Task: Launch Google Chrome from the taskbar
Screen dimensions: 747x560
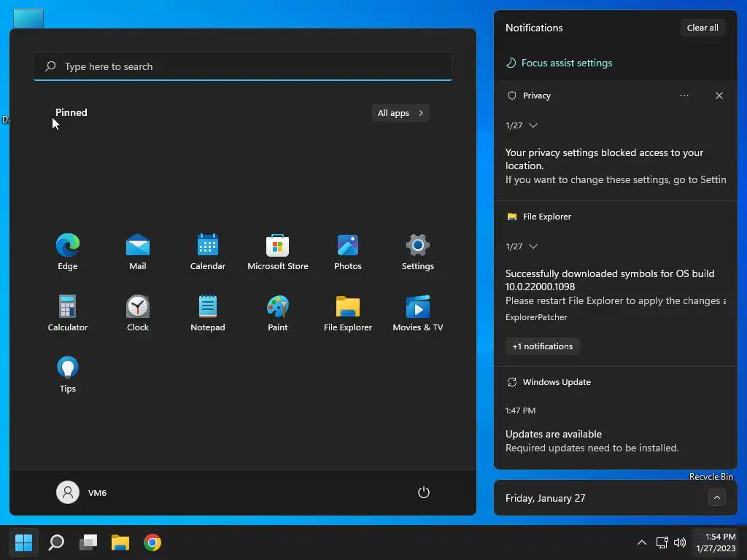Action: click(152, 542)
